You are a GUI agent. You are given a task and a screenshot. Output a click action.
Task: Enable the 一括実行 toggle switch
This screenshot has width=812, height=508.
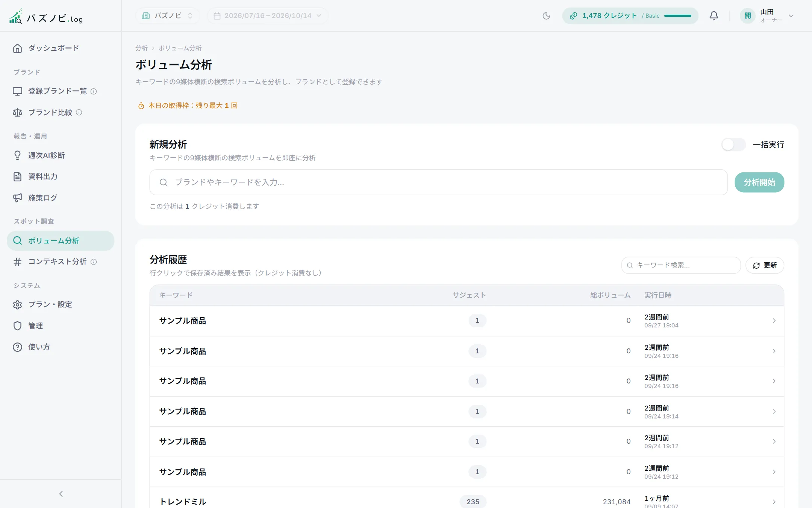[733, 144]
